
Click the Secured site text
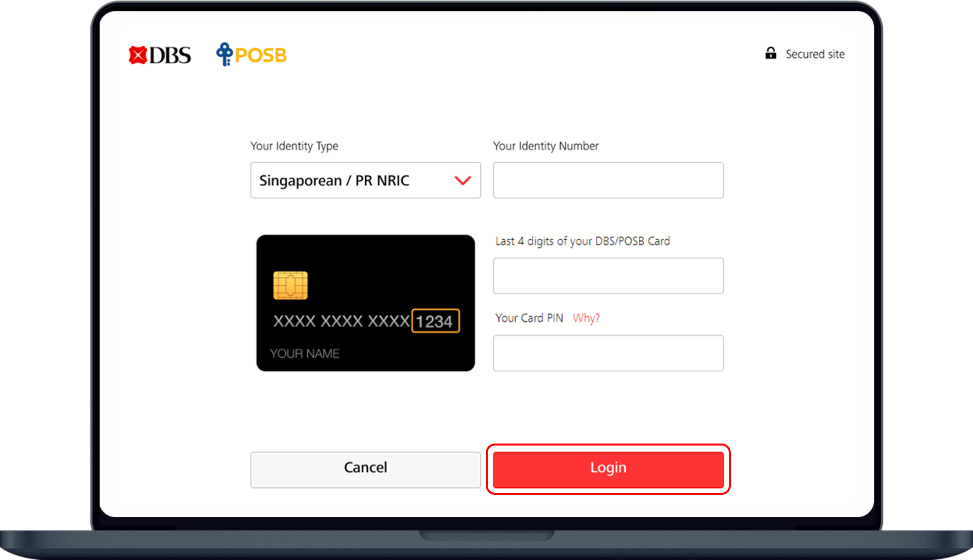point(815,54)
